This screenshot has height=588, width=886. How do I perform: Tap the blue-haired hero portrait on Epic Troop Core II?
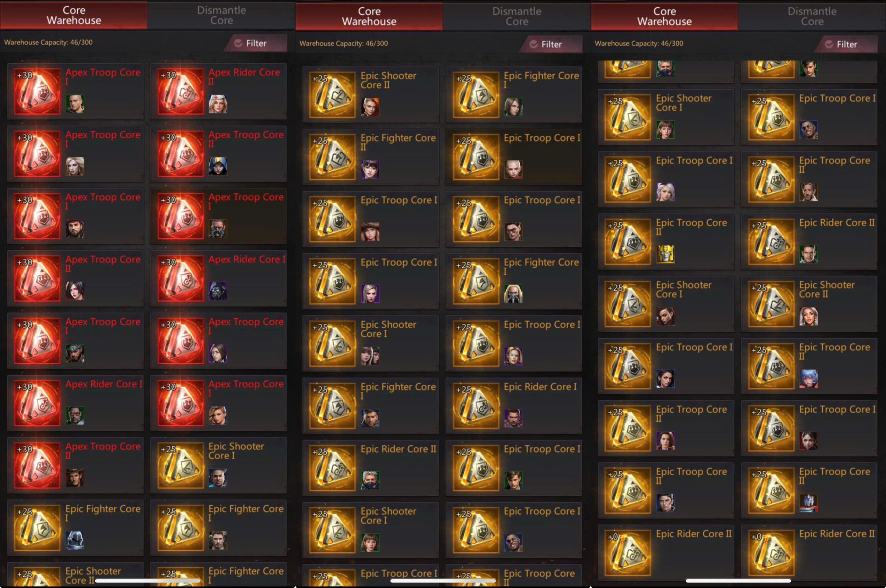click(809, 378)
